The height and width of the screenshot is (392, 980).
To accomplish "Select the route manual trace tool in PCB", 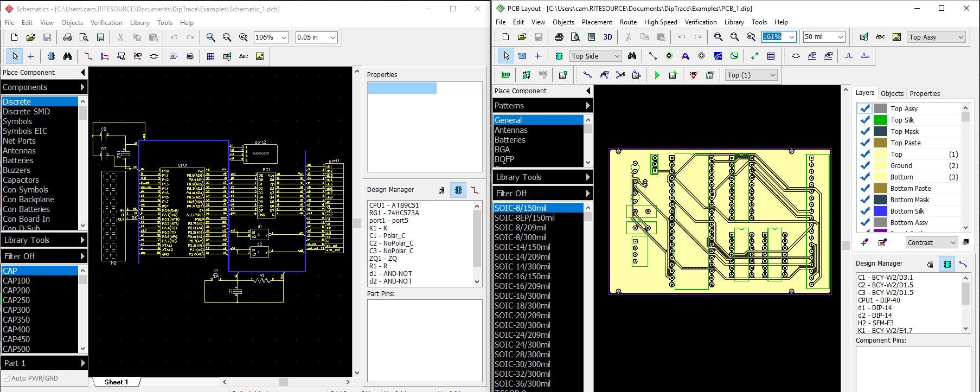I will tap(587, 75).
